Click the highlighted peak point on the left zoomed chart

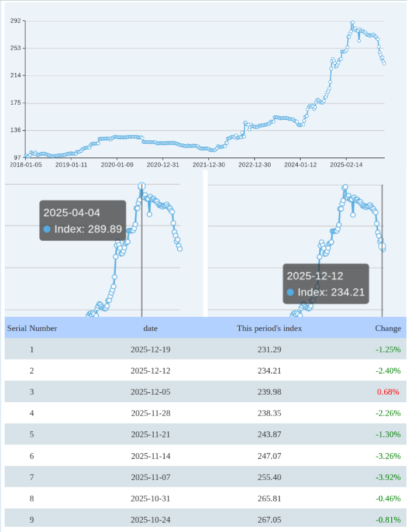142,186
